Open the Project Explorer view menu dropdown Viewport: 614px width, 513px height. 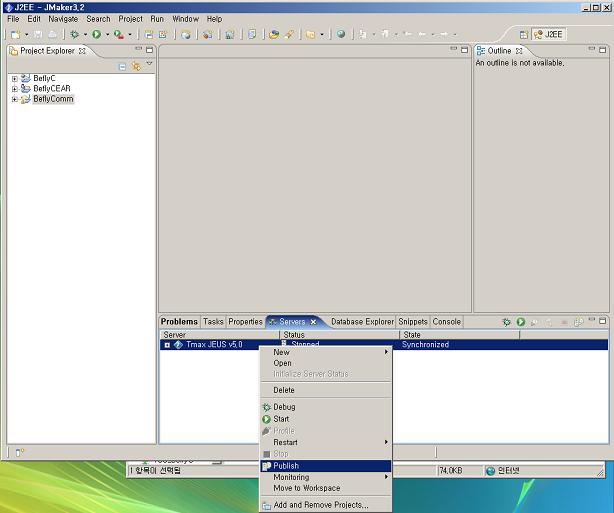pyautogui.click(x=149, y=65)
